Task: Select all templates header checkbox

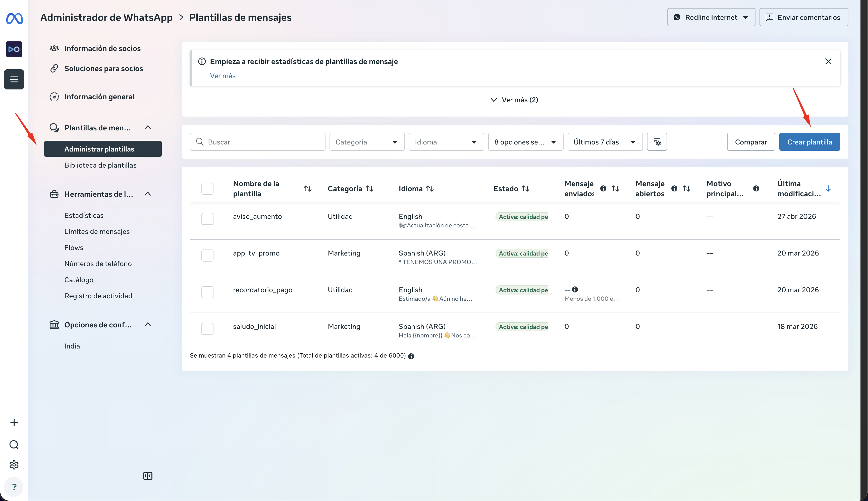Action: click(x=207, y=188)
